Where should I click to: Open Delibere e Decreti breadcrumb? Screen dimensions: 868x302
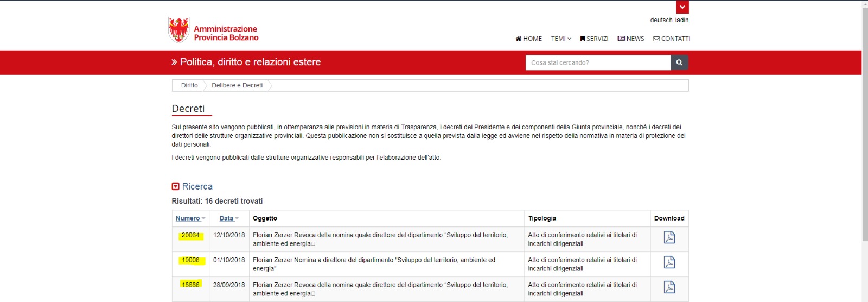237,85
